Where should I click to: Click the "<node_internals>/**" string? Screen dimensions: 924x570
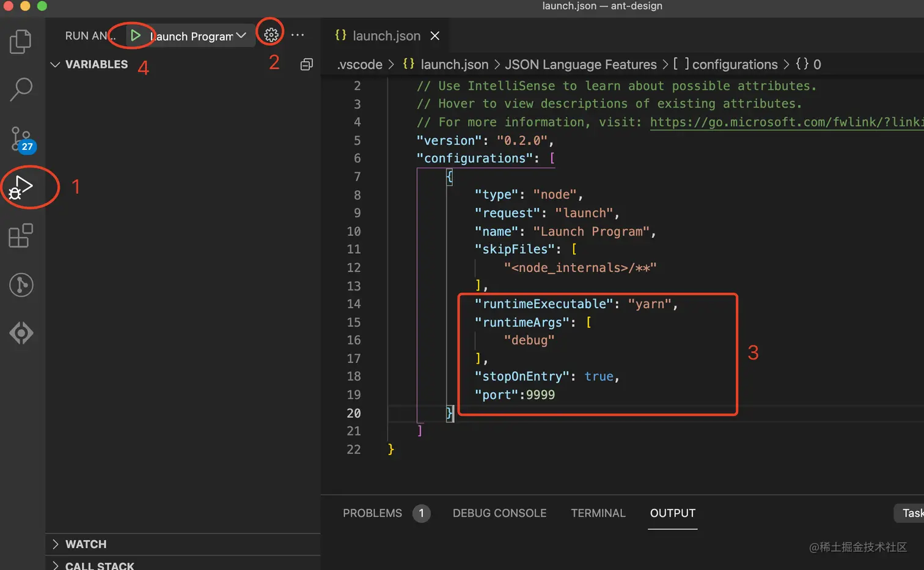[x=580, y=268]
